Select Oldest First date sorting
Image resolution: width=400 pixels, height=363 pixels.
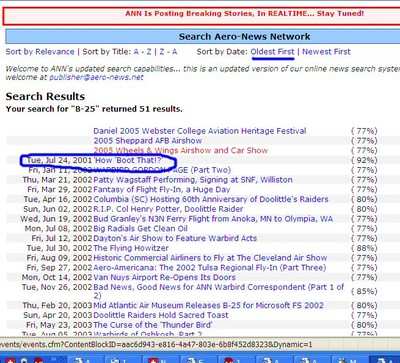pos(272,52)
